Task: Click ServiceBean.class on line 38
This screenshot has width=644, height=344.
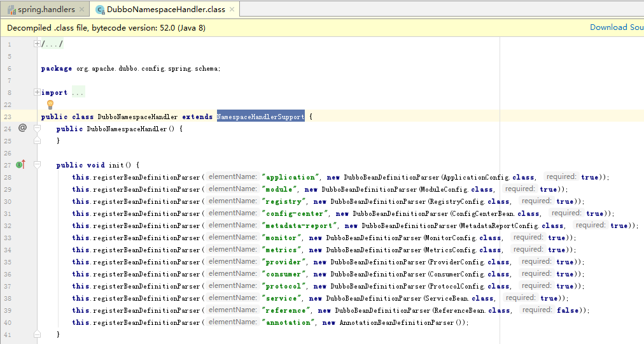Action: click(459, 298)
